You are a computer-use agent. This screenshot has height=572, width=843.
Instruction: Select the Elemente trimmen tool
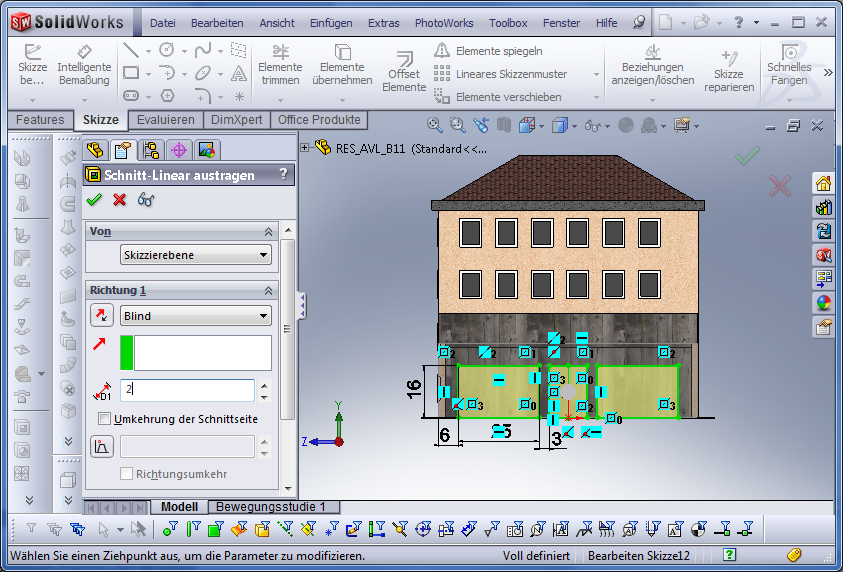click(x=280, y=66)
